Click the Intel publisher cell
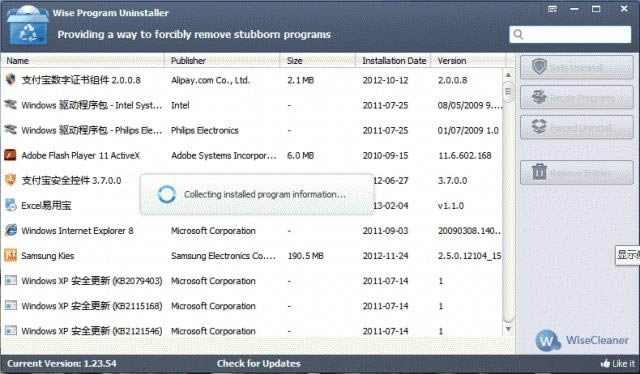640x374 pixels. point(180,105)
